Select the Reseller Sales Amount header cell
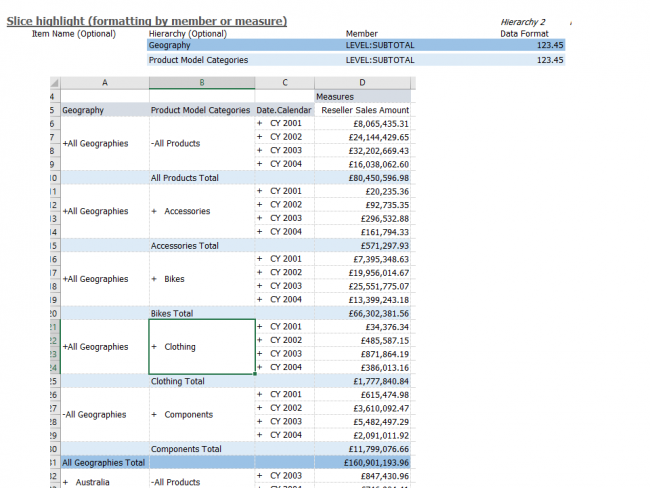Viewport: 650px width, 488px height. coord(364,110)
